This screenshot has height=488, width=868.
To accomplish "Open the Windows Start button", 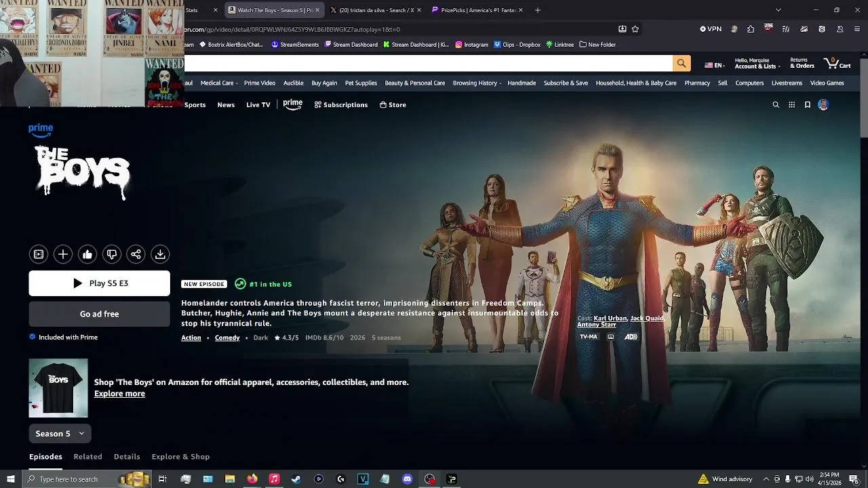I will (x=10, y=479).
